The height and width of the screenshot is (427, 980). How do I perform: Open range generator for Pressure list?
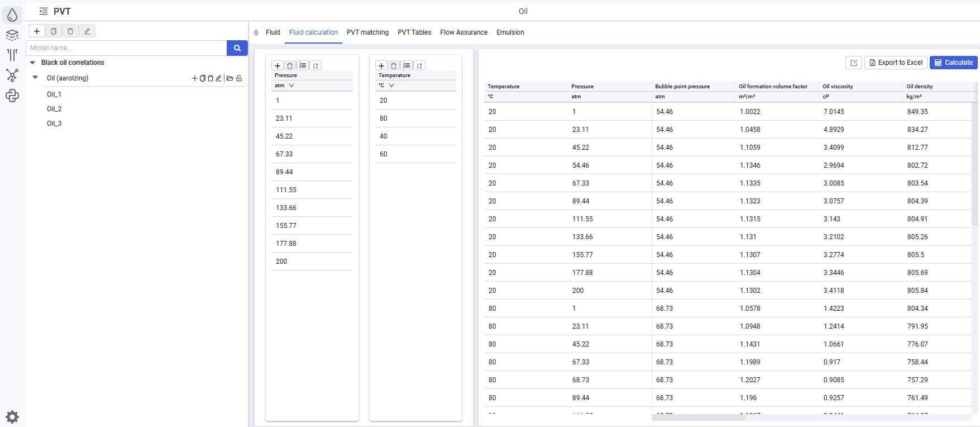click(x=303, y=66)
